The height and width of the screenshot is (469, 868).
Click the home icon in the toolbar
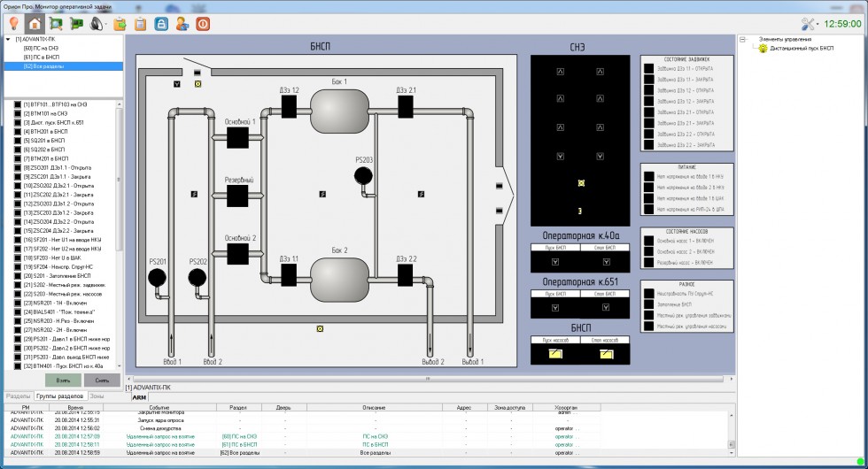coord(35,24)
